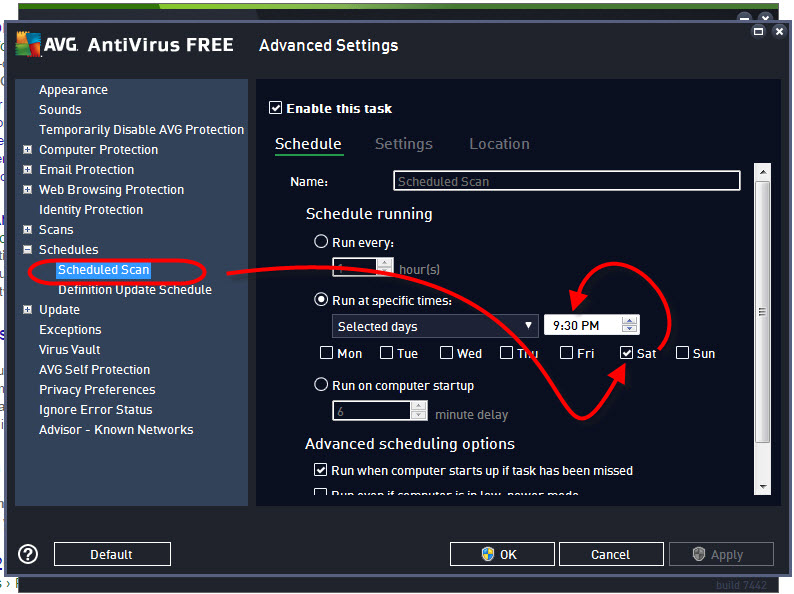794x594 pixels.
Task: Expand the Scans tree node
Action: pos(27,229)
